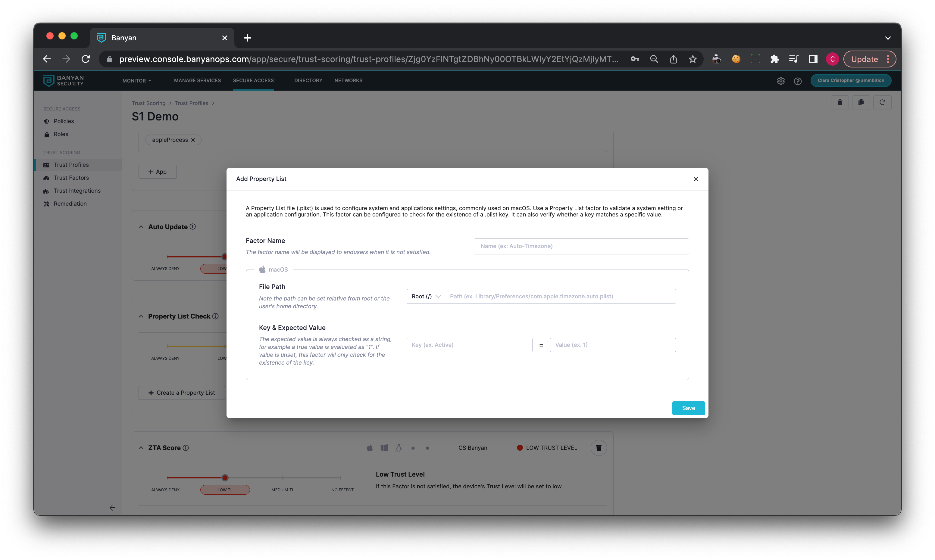The image size is (935, 560).
Task: Click the ZTA Score trust level slider handle
Action: point(225,478)
